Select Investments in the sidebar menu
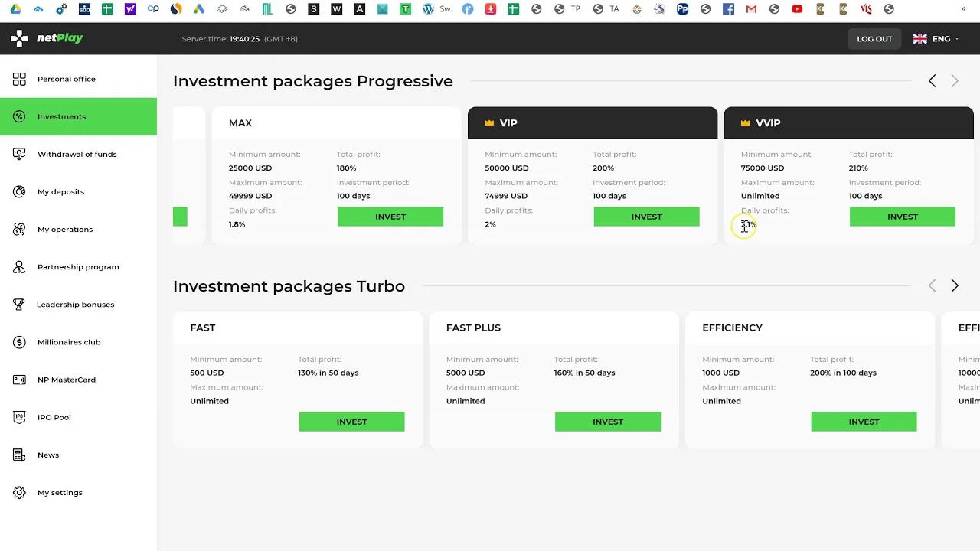This screenshot has height=551, width=980. [x=61, y=116]
